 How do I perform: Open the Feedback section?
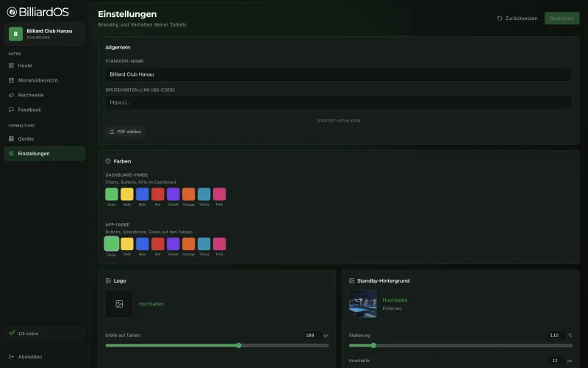coord(45,110)
